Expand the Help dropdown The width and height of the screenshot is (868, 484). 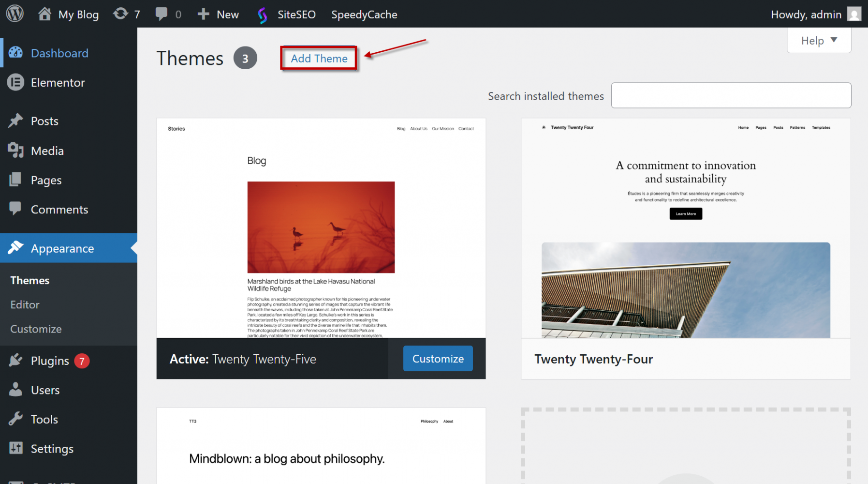[x=819, y=41]
